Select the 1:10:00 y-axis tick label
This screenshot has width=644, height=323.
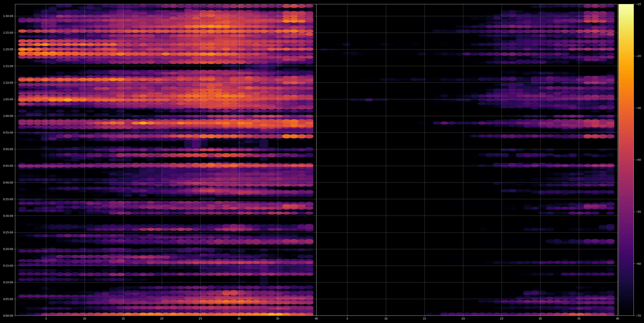click(8, 83)
